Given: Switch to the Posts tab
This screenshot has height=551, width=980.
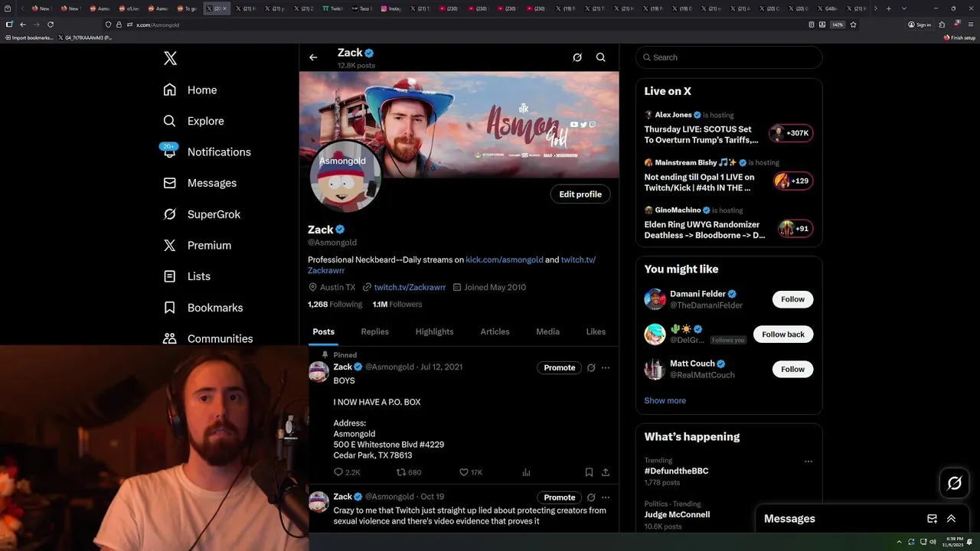Looking at the screenshot, I should 323,331.
